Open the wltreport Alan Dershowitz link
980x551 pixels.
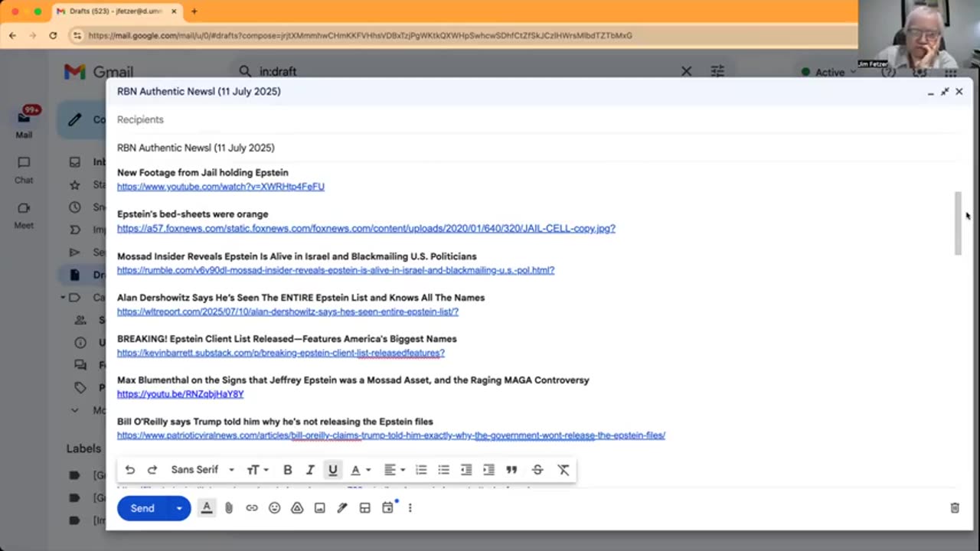[x=288, y=311]
